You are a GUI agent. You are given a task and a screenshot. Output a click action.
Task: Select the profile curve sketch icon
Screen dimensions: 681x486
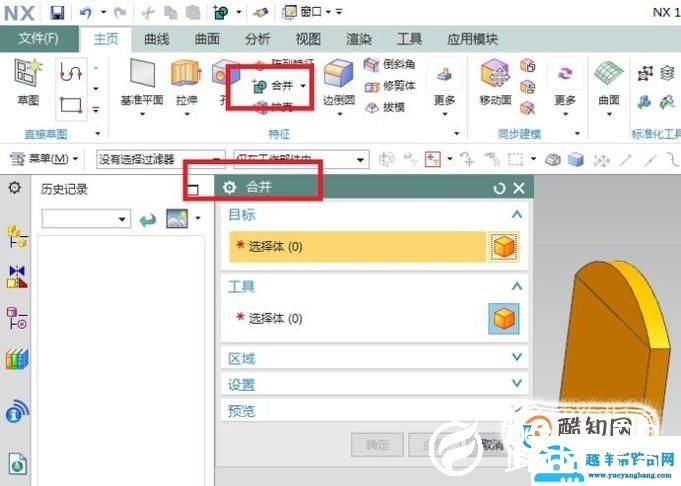pos(71,72)
